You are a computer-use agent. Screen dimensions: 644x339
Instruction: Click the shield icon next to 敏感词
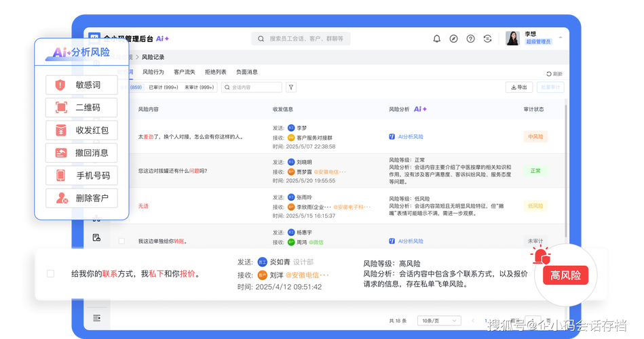[x=60, y=85]
